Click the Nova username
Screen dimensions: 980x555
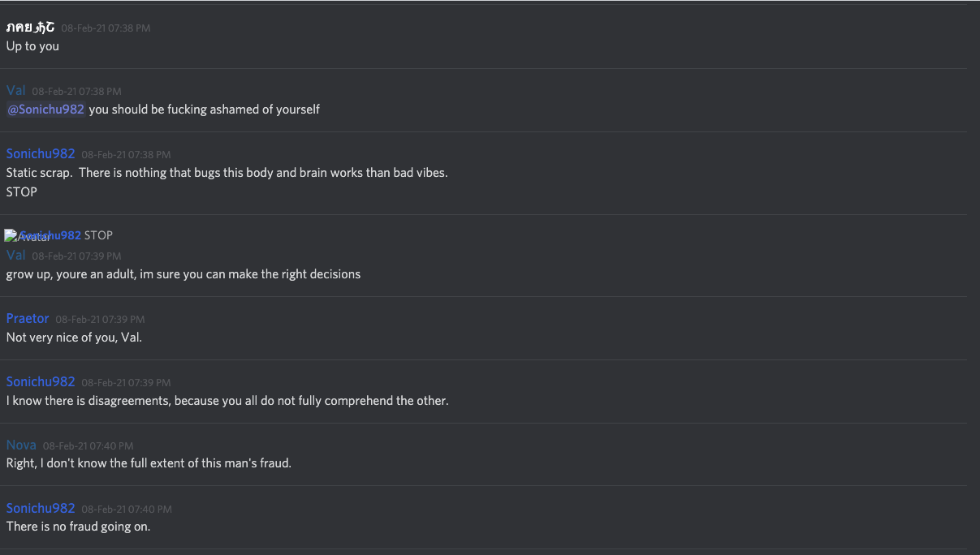click(21, 445)
